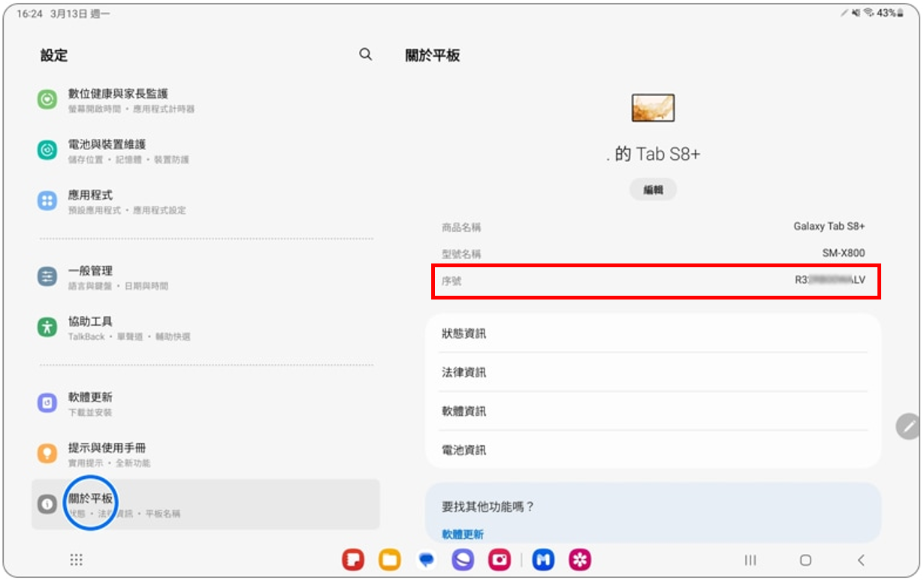Tap the floating pencil edge handle

pos(908,426)
